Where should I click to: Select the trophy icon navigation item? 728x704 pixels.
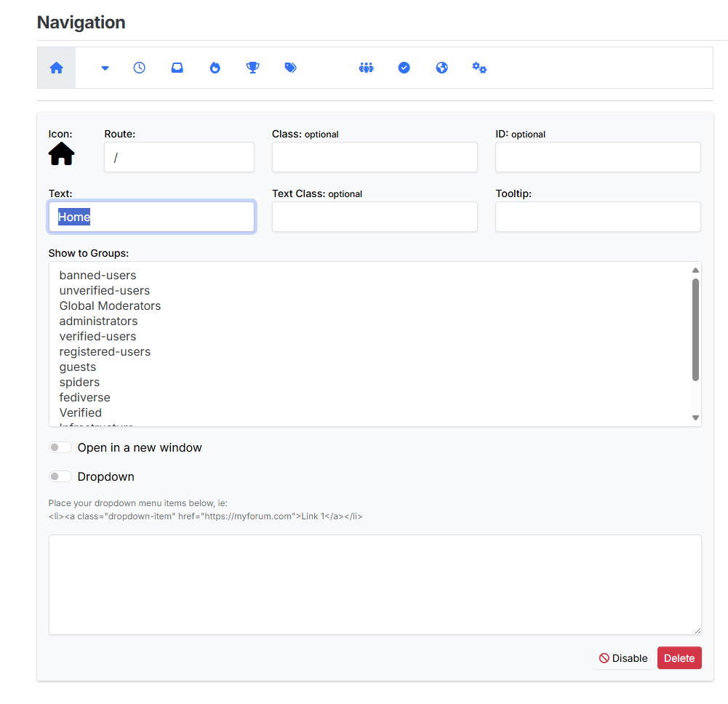pyautogui.click(x=252, y=68)
